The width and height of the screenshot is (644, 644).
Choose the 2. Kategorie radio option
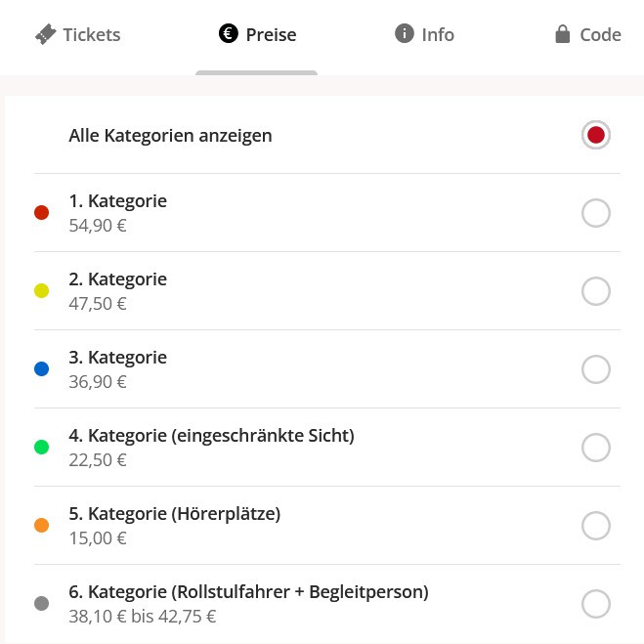point(596,291)
